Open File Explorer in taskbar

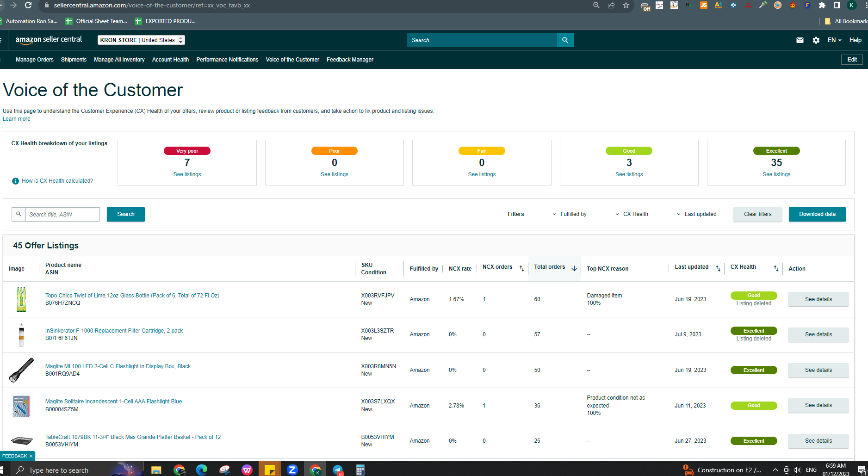(x=156, y=470)
